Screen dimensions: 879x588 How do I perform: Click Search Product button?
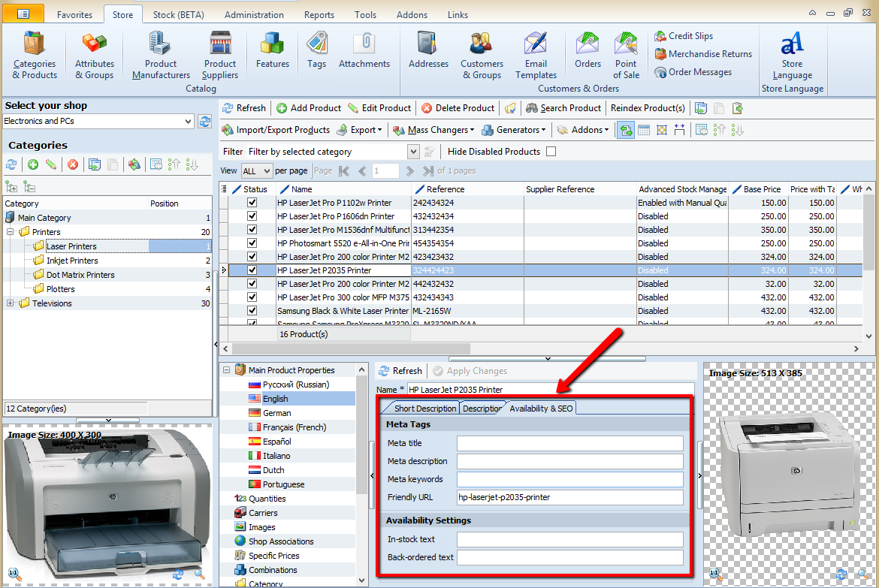click(x=563, y=108)
